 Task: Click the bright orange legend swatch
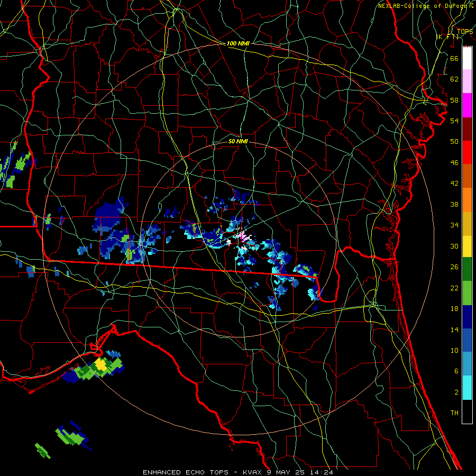pyautogui.click(x=467, y=200)
